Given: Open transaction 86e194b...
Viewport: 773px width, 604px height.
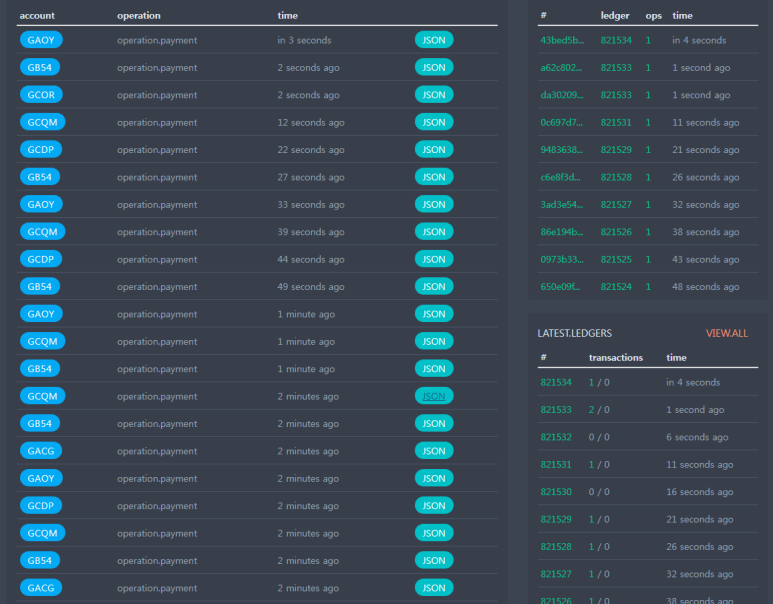Looking at the screenshot, I should point(562,232).
